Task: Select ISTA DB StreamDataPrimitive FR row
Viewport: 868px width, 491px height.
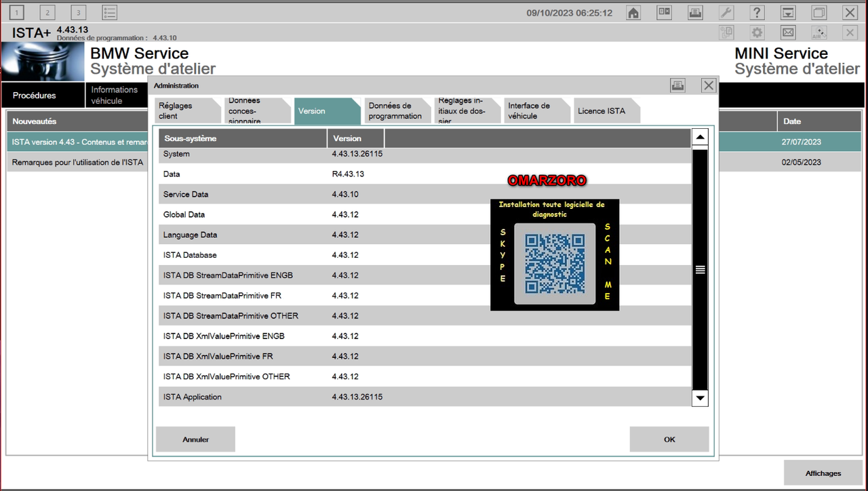Action: pyautogui.click(x=425, y=296)
